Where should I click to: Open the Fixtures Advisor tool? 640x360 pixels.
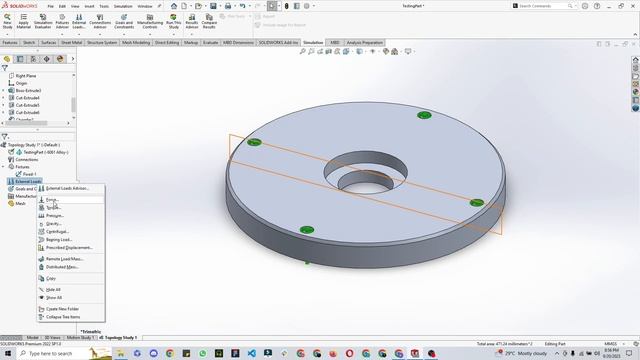62,21
